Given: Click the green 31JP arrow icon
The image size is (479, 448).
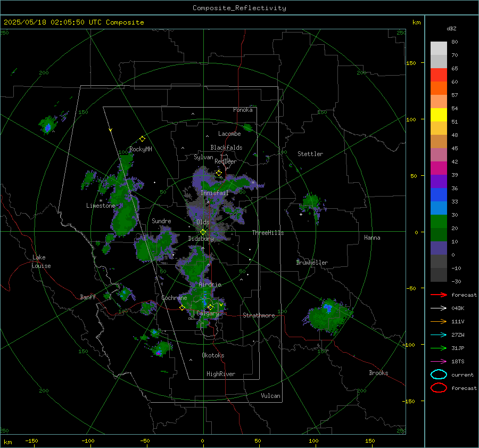Looking at the screenshot, I should point(439,348).
